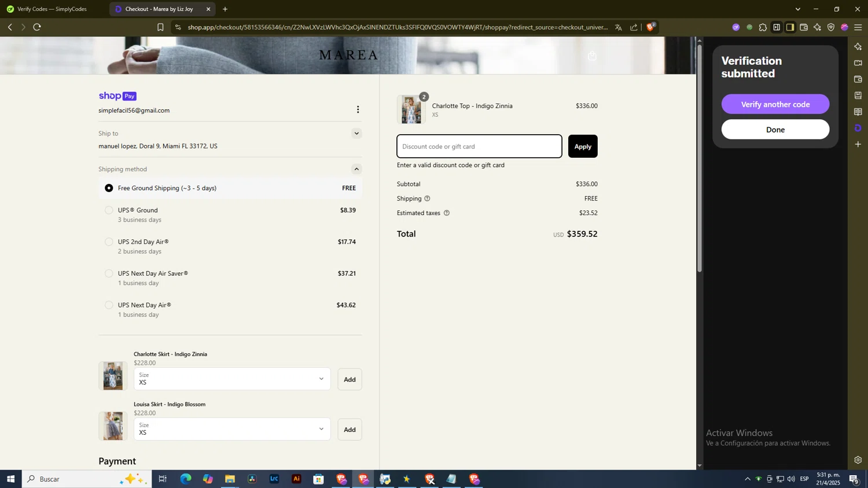Open bookmarks icon in the sidebar

coord(858,95)
